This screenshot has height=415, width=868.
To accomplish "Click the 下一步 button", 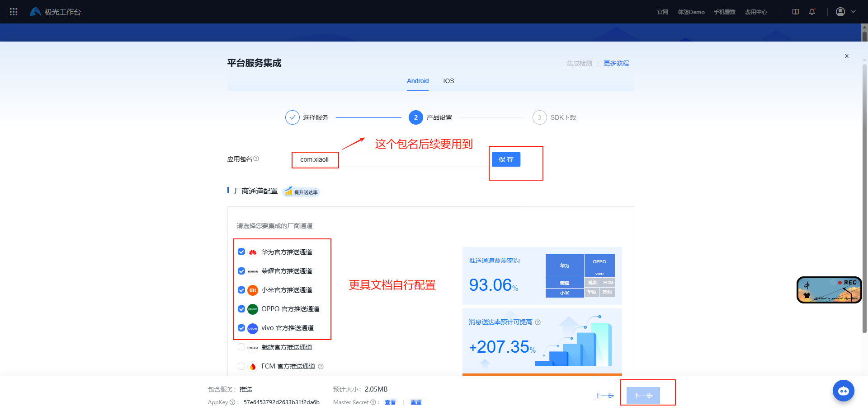I will [x=643, y=396].
